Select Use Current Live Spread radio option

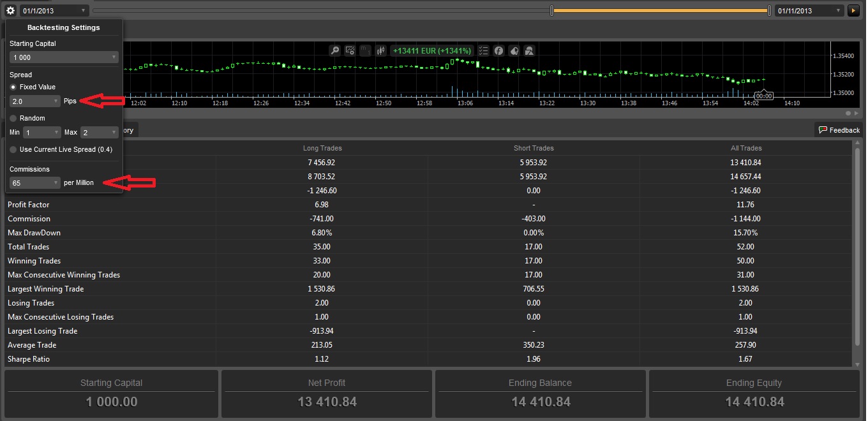pyautogui.click(x=13, y=149)
